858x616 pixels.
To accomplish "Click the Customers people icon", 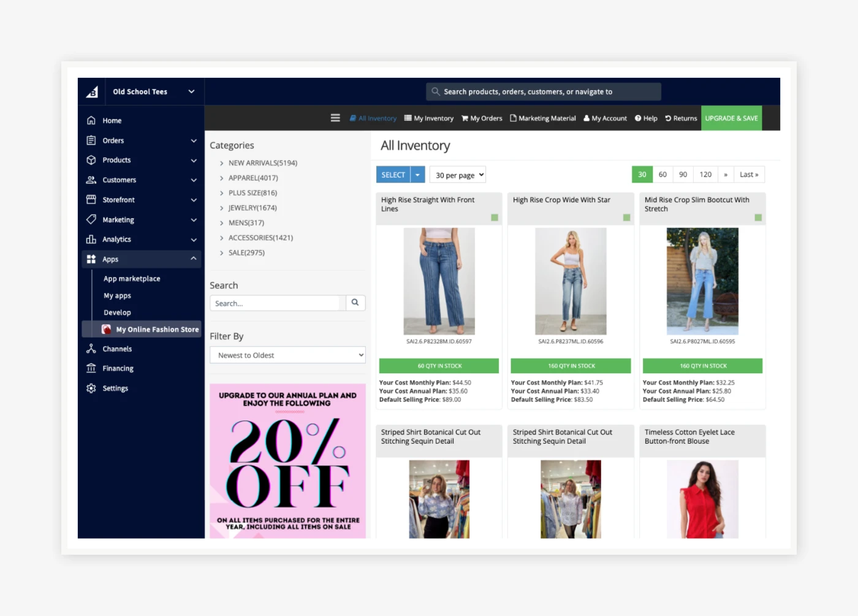I will point(91,180).
